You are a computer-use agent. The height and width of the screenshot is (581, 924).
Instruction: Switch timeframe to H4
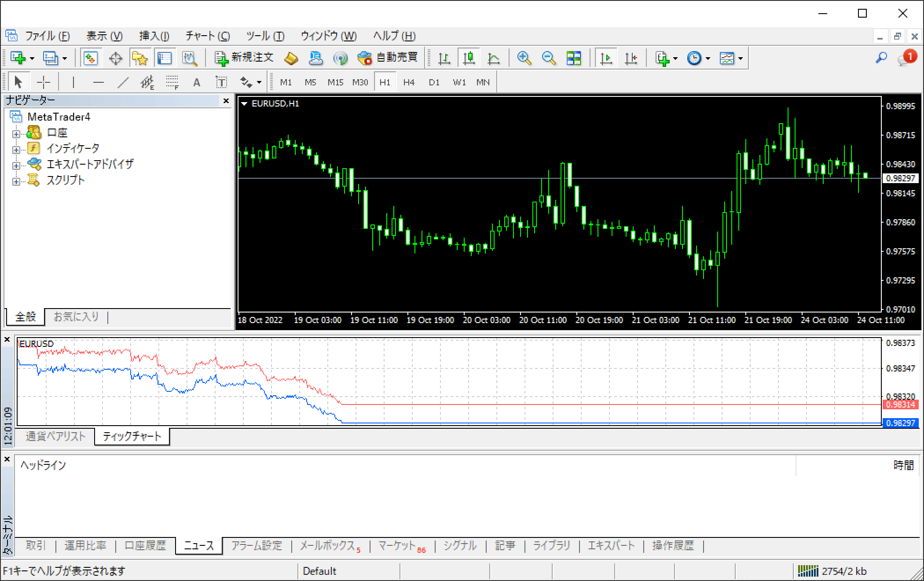[x=409, y=82]
